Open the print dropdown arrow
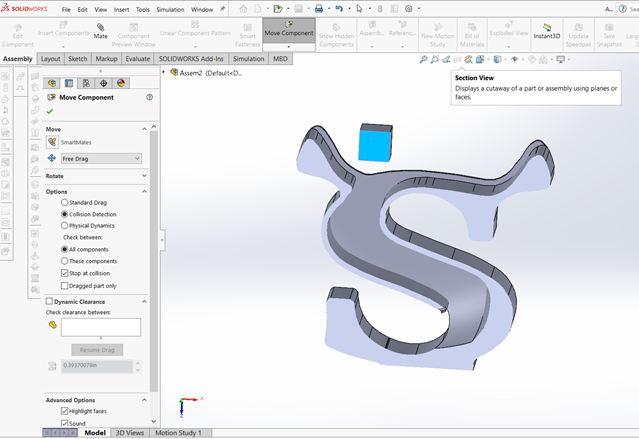Viewport: 639px width, 439px height. pyautogui.click(x=329, y=9)
